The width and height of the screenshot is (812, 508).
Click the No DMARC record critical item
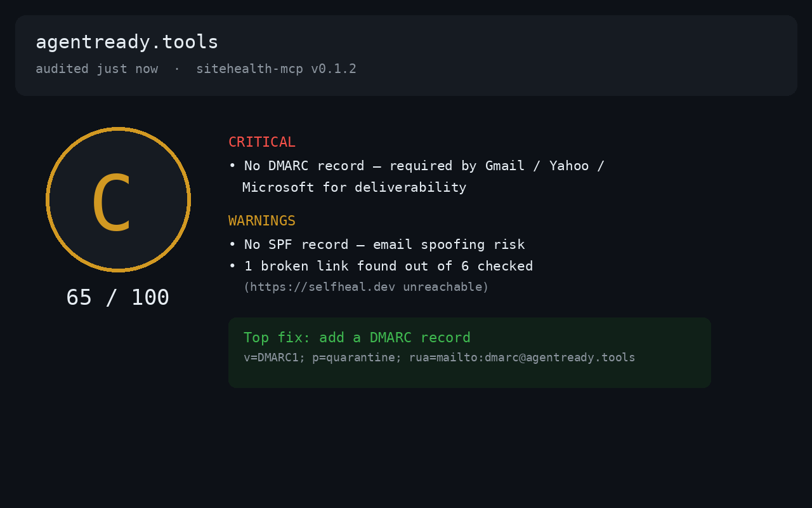[417, 177]
